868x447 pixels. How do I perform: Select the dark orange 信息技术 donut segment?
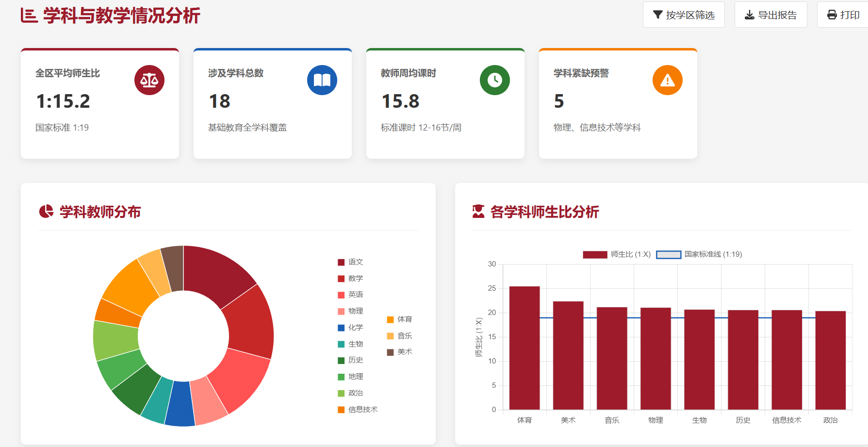click(x=118, y=312)
